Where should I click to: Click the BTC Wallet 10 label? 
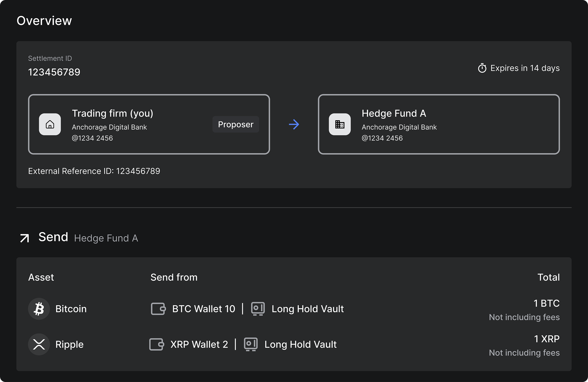(204, 309)
